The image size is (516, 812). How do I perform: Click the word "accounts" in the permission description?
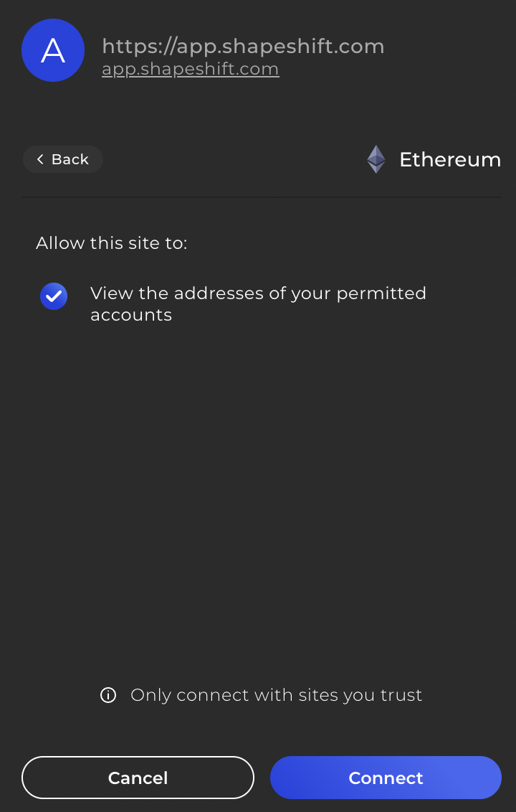131,315
